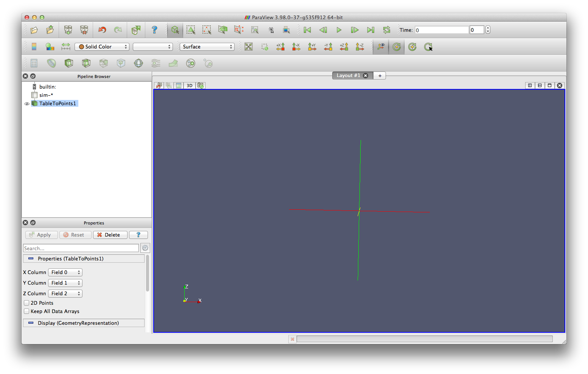Open the Solid Color dropdown
The image size is (588, 374).
pos(102,47)
